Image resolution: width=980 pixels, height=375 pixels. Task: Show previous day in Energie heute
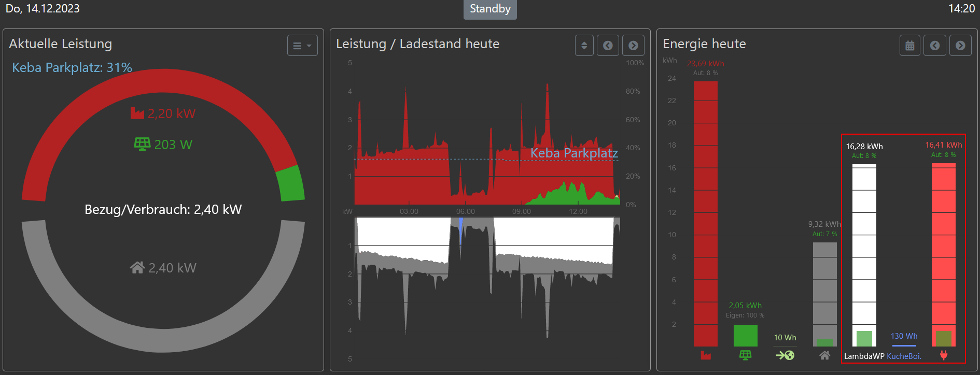(x=935, y=46)
